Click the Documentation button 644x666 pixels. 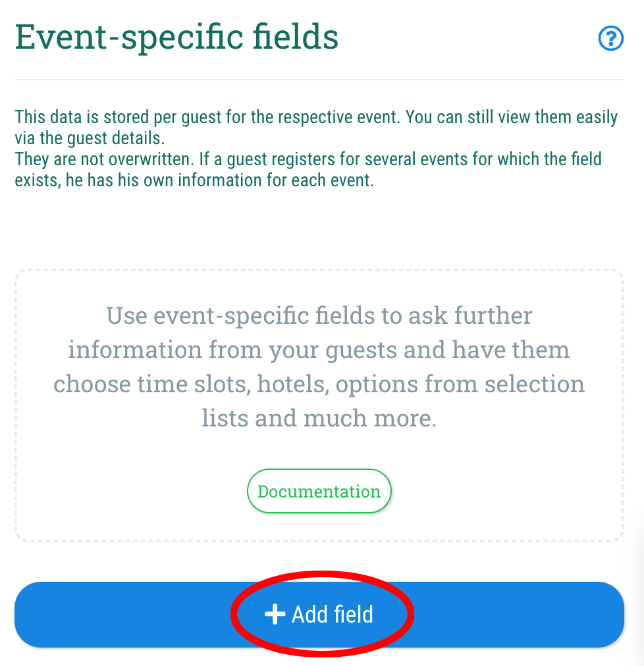point(319,491)
